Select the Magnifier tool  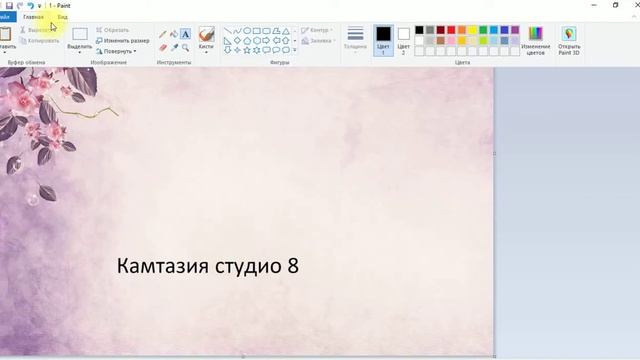click(x=185, y=48)
